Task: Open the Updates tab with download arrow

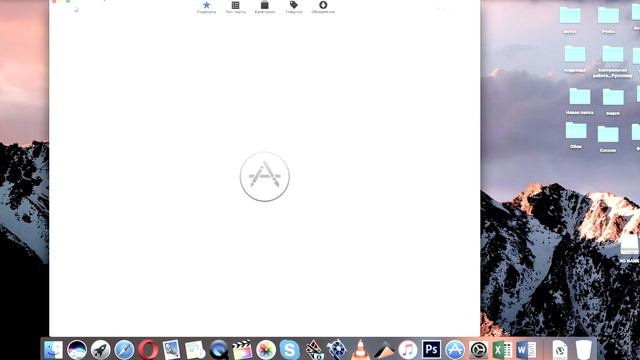Action: [x=323, y=7]
